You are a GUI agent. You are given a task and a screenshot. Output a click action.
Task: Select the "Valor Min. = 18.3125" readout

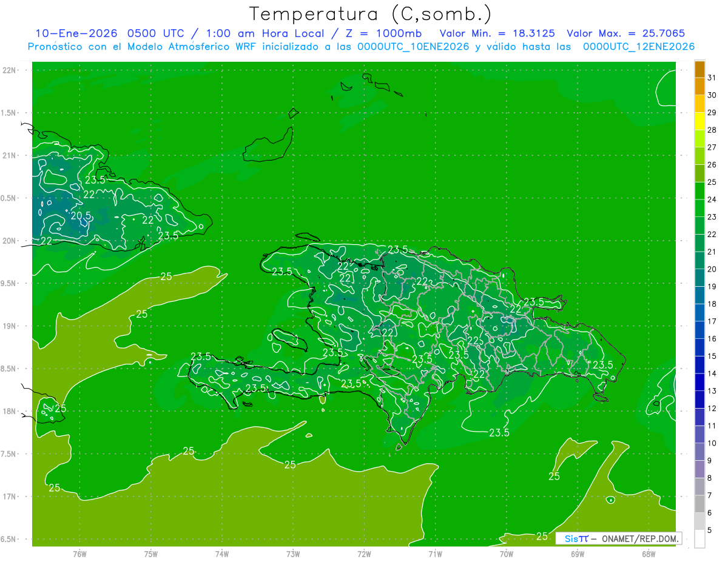[497, 33]
